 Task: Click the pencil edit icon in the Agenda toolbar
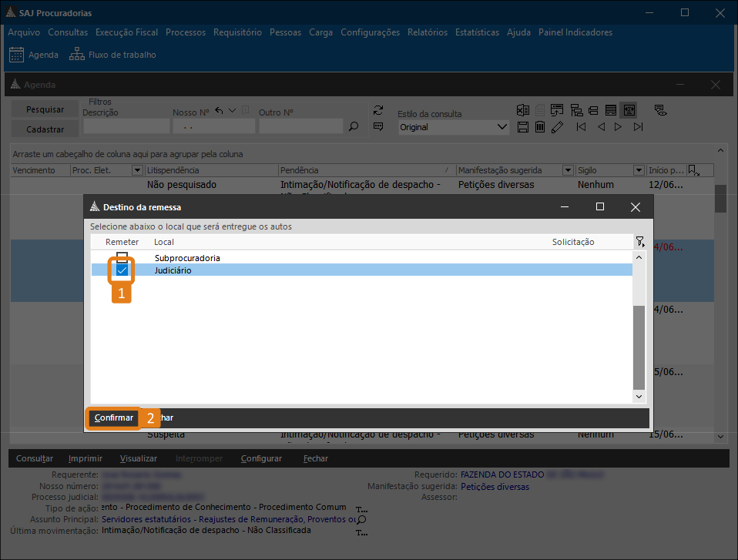558,126
